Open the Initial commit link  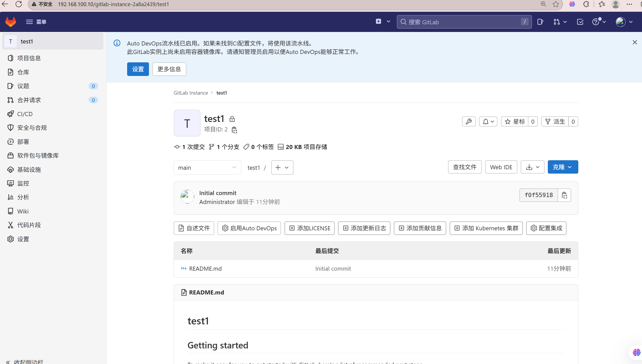pyautogui.click(x=217, y=193)
